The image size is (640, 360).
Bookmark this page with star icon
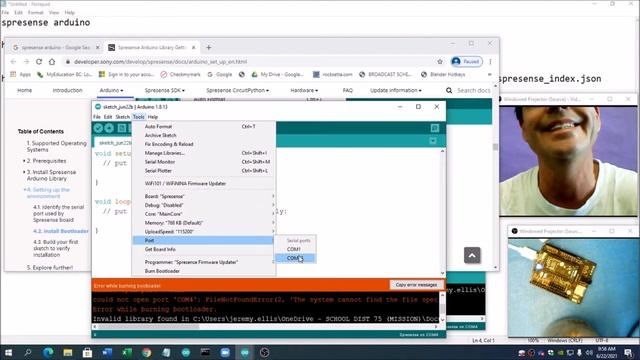tap(440, 62)
